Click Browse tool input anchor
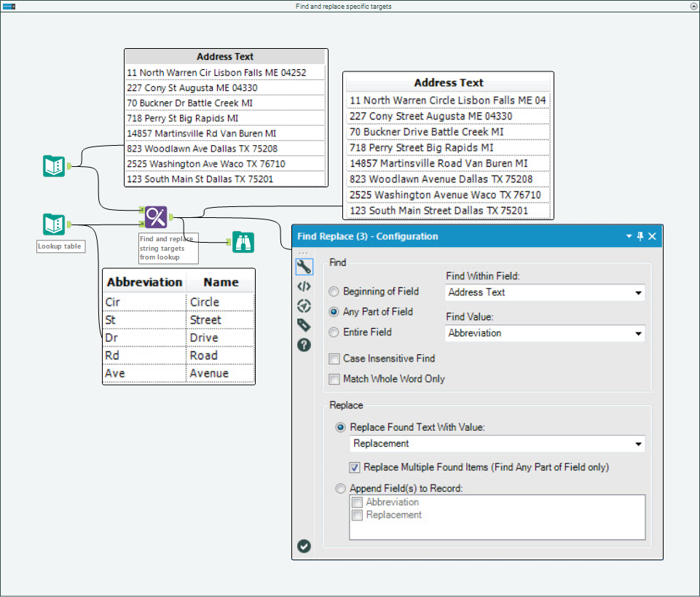 229,242
